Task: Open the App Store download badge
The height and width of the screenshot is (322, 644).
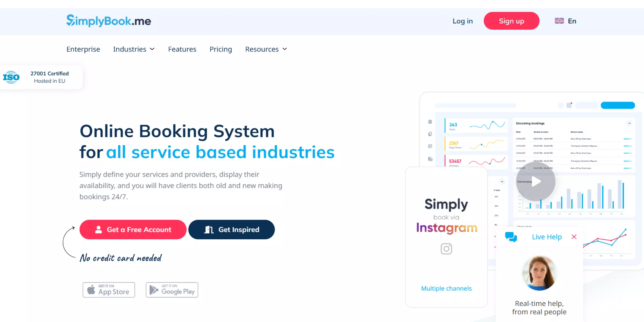Action: (109, 290)
